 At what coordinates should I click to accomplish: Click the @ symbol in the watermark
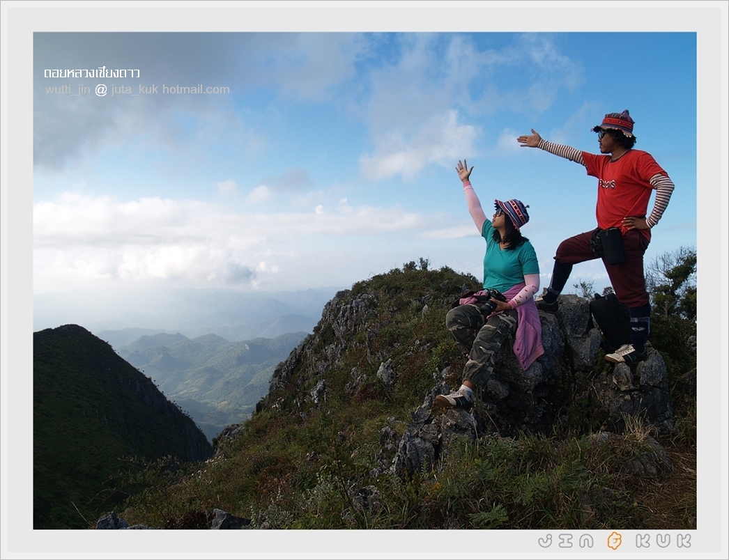(x=101, y=90)
